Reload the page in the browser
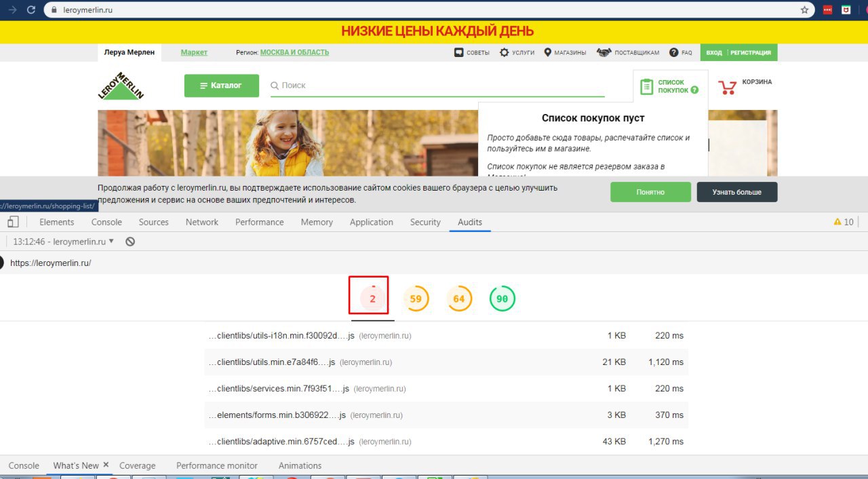The height and width of the screenshot is (479, 868). pos(32,10)
